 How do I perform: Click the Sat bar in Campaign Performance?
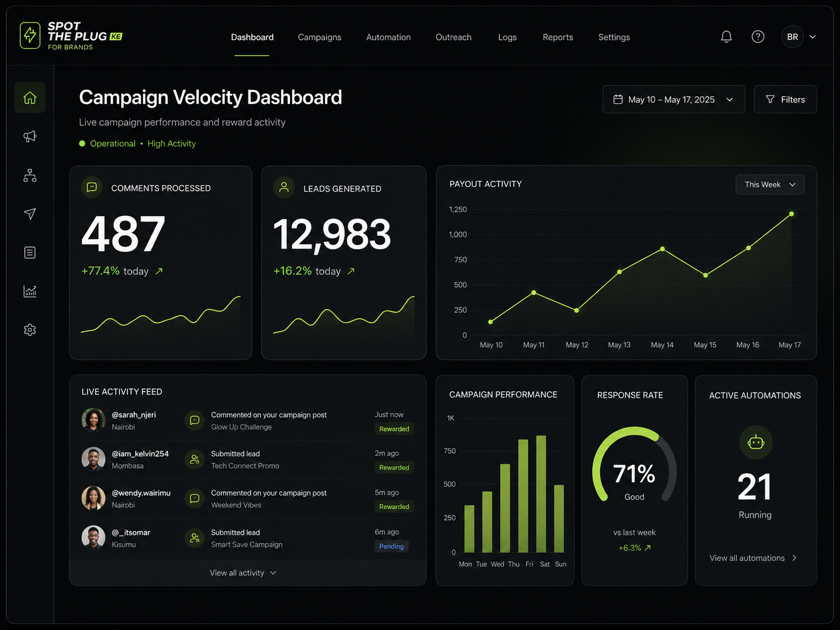coord(541,494)
